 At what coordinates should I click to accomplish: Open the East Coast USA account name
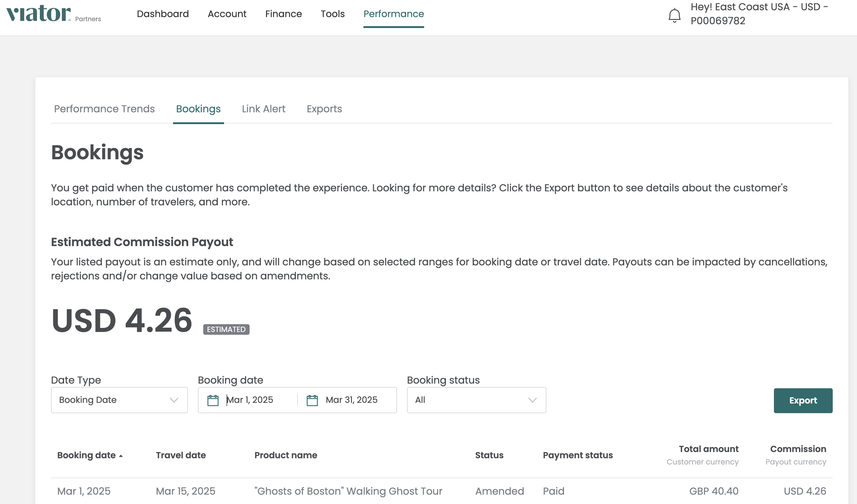759,14
